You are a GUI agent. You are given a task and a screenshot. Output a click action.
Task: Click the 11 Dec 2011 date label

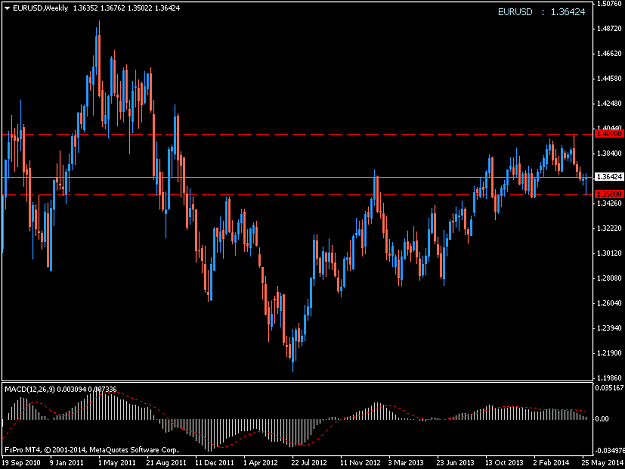[x=214, y=463]
